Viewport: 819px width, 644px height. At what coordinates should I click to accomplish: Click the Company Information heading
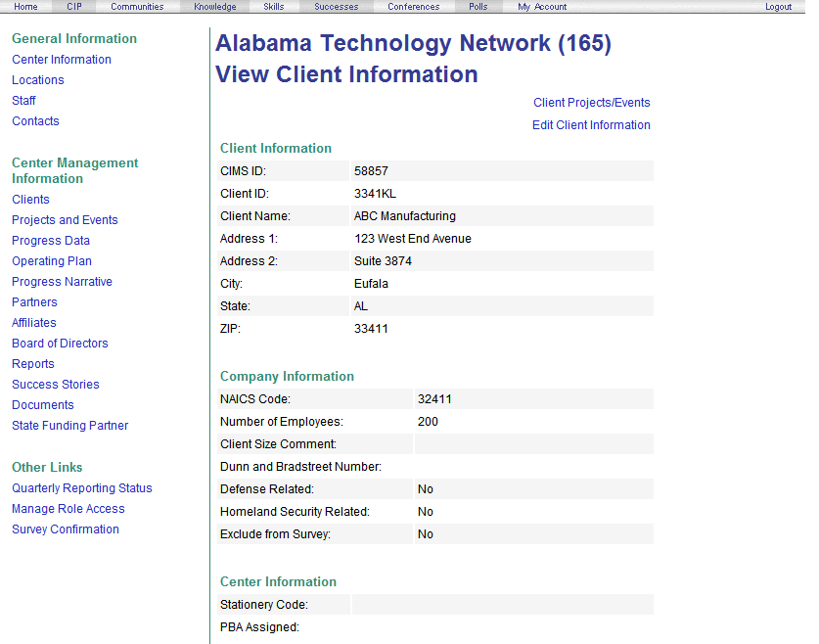click(x=287, y=377)
